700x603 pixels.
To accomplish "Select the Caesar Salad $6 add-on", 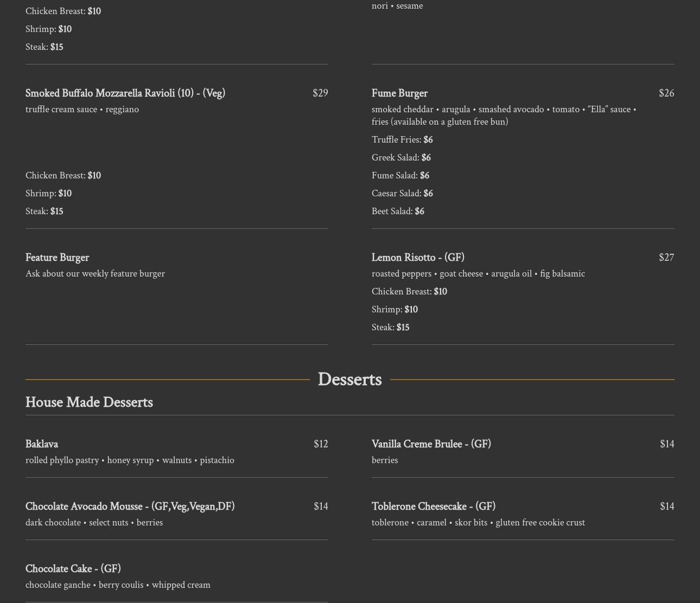I will point(402,194).
